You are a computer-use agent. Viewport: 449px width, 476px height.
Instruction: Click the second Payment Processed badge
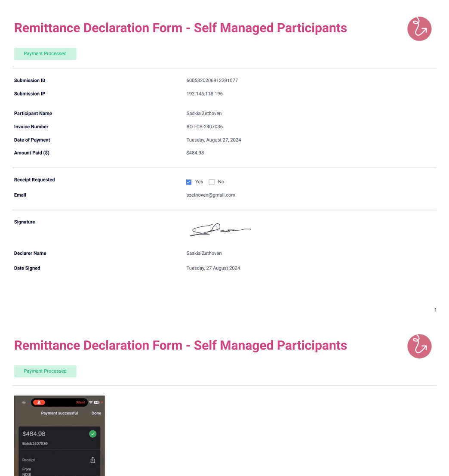coord(45,371)
